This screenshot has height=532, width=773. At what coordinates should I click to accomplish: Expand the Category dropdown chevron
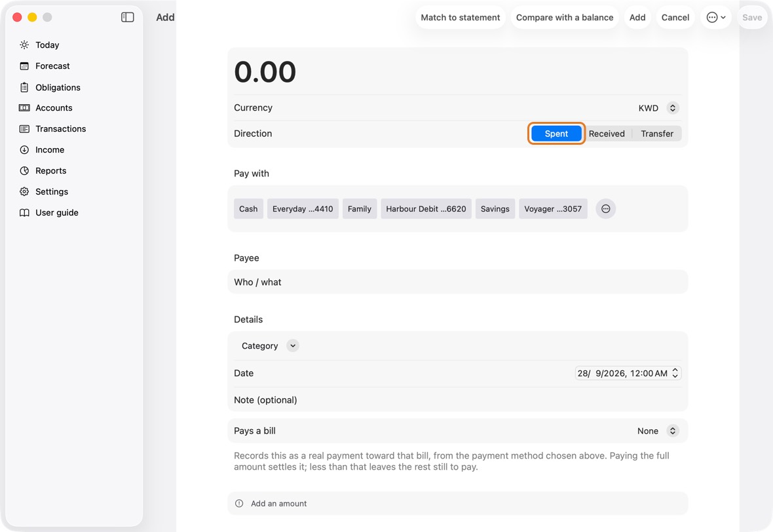click(293, 346)
